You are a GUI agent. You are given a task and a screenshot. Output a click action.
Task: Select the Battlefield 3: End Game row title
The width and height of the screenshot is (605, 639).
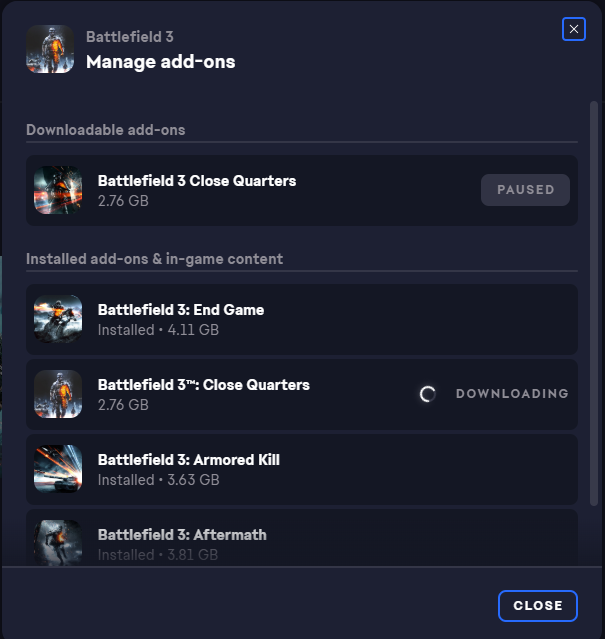pyautogui.click(x=181, y=310)
